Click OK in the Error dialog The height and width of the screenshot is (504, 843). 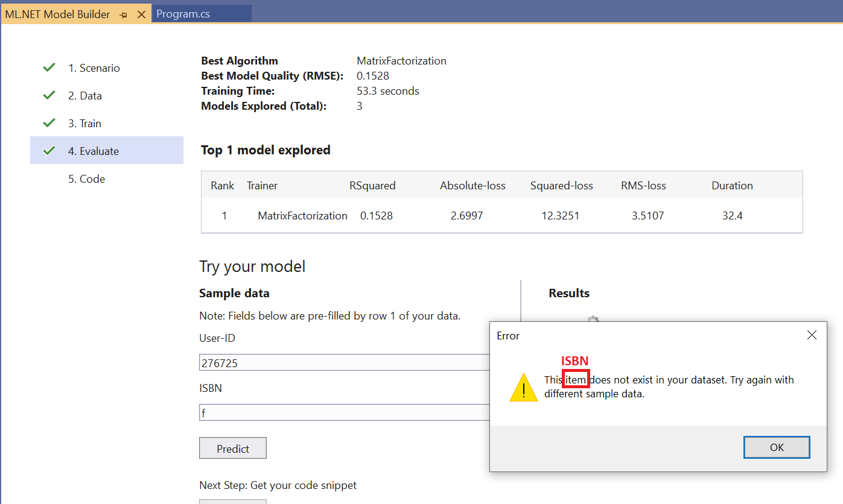click(777, 447)
